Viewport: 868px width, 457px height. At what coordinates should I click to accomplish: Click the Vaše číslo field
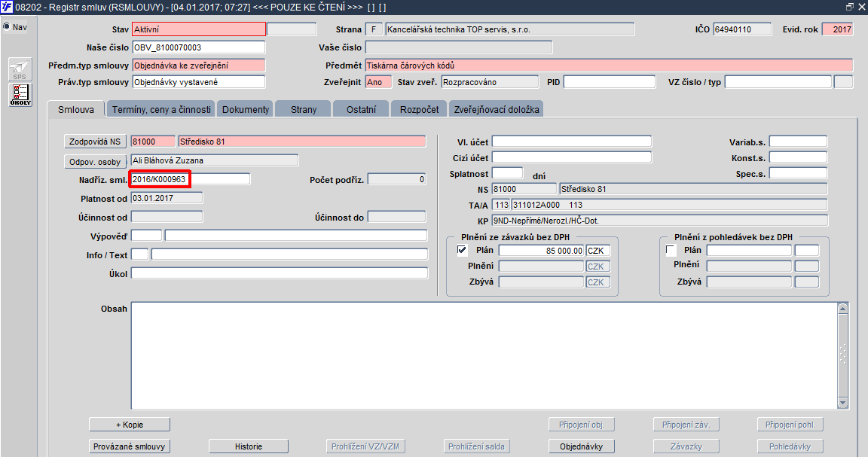[x=459, y=47]
